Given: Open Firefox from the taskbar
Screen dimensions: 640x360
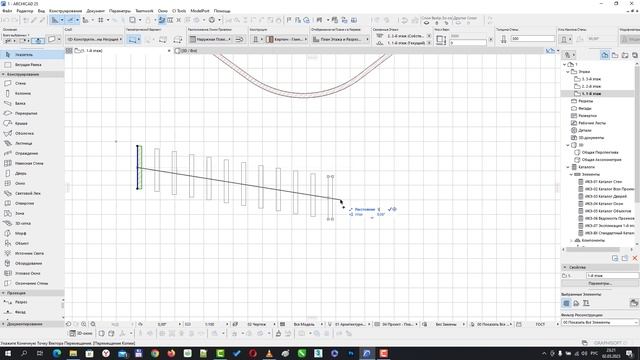Looking at the screenshot, I should (171, 353).
